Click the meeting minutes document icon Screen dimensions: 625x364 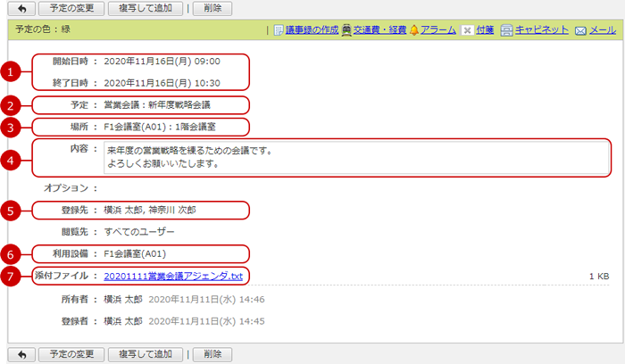tap(279, 30)
